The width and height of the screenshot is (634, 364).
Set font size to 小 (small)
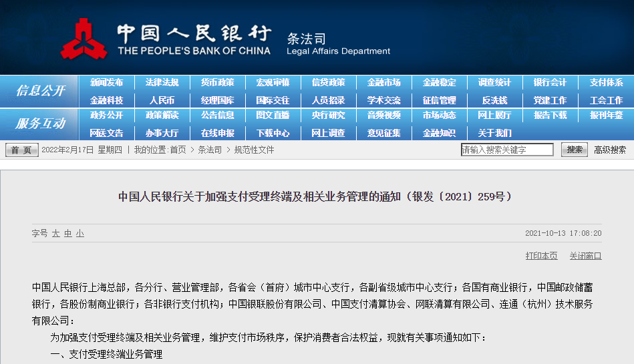click(x=80, y=233)
